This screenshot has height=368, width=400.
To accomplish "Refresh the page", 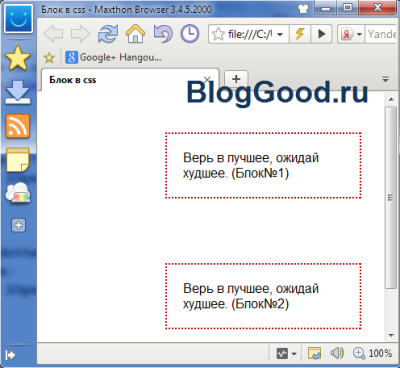I will click(108, 34).
